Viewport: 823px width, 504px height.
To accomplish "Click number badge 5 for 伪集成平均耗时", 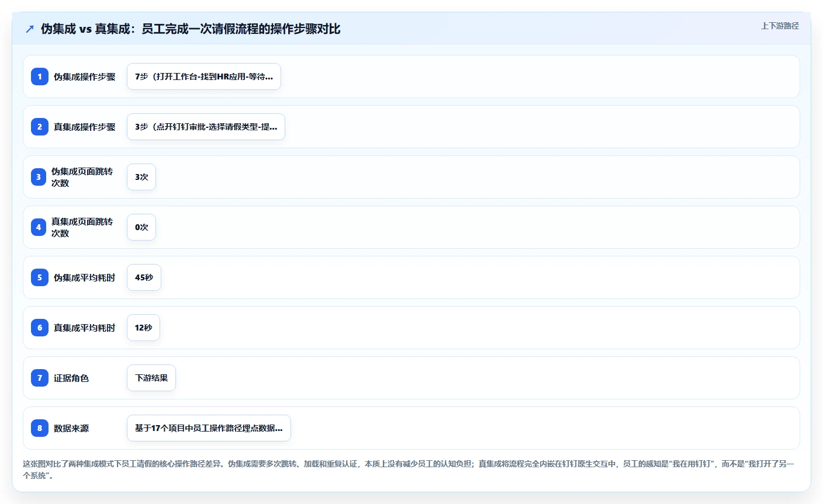I will [40, 277].
